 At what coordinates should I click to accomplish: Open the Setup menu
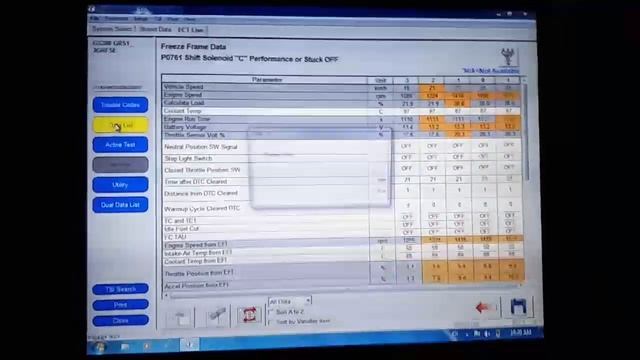pos(140,19)
